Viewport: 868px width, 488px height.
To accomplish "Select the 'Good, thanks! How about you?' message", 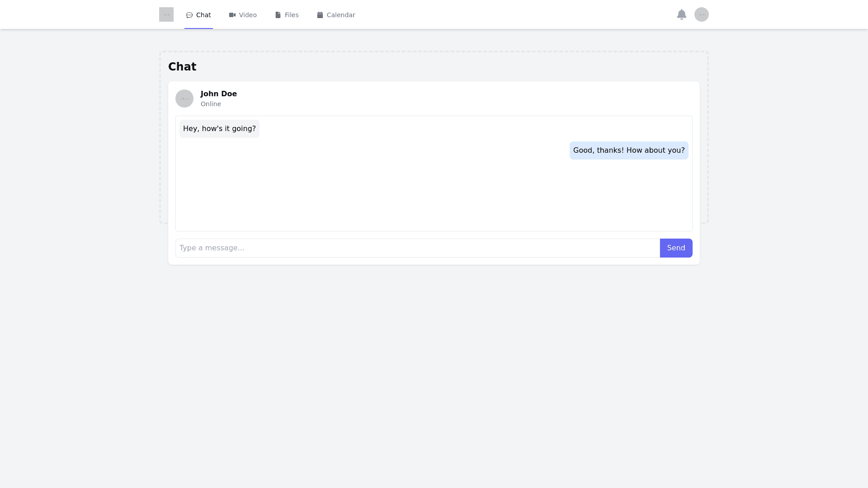I will coord(628,150).
